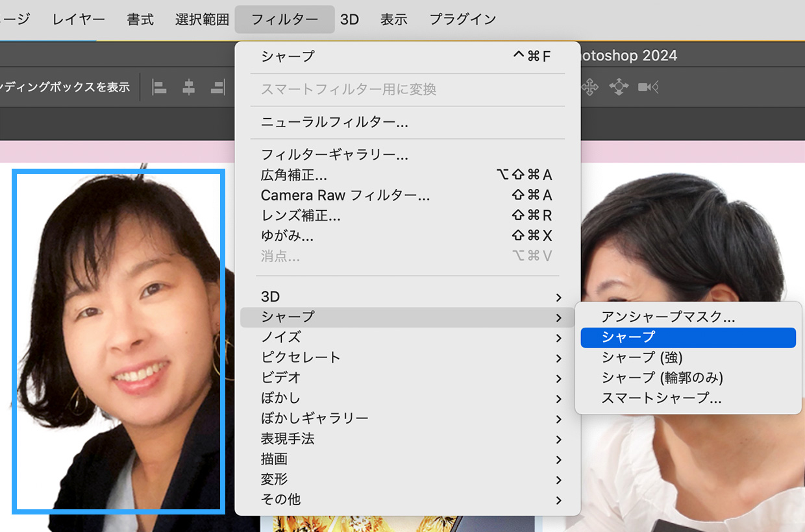This screenshot has width=805, height=532.
Task: Choose シャープ (輪郭のみ) filter
Action: point(688,378)
